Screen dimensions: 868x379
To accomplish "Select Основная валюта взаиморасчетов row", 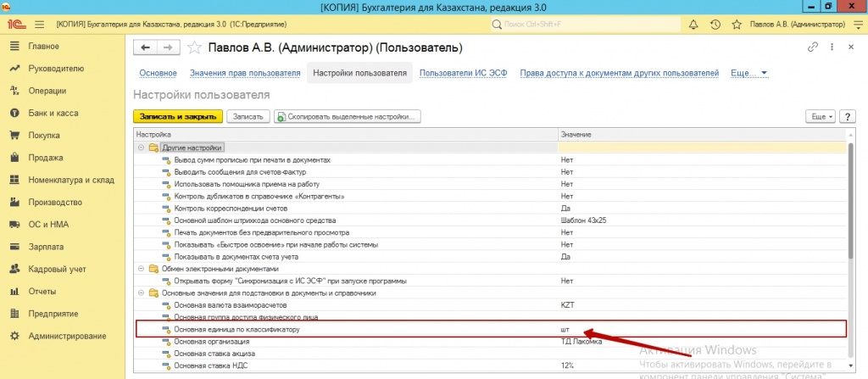I will (x=490, y=305).
